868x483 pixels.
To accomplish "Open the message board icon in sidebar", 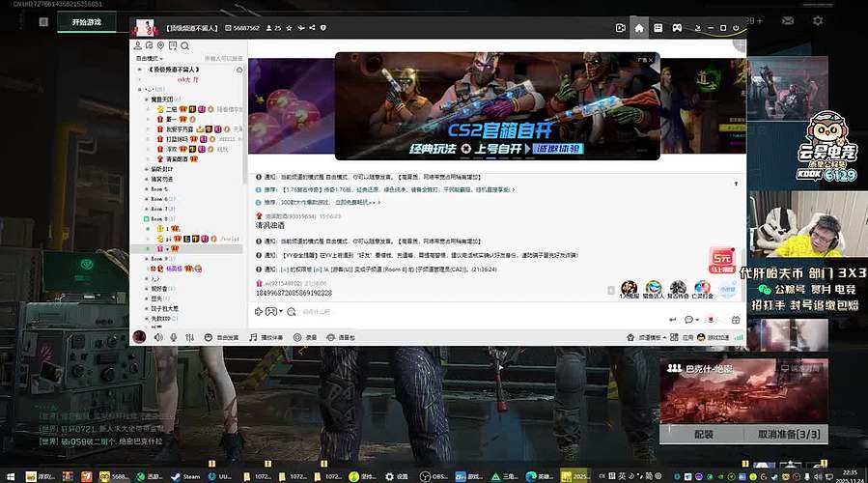I will click(x=173, y=45).
